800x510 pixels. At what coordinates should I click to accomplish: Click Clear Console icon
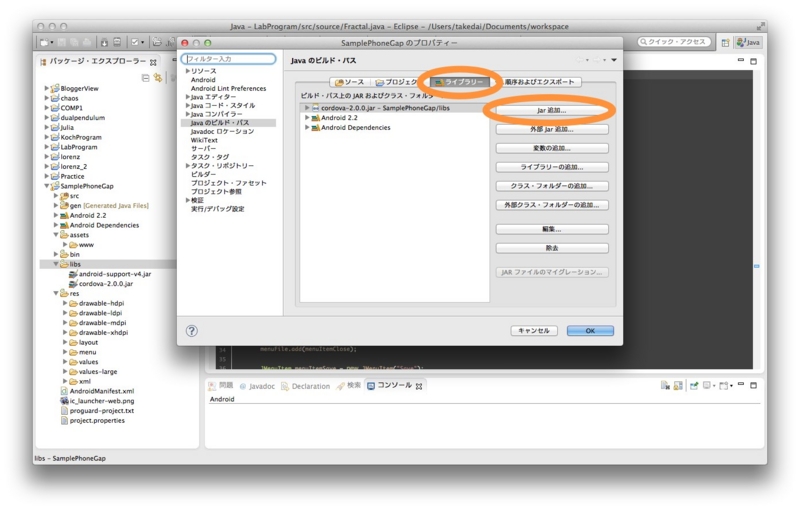[x=665, y=386]
